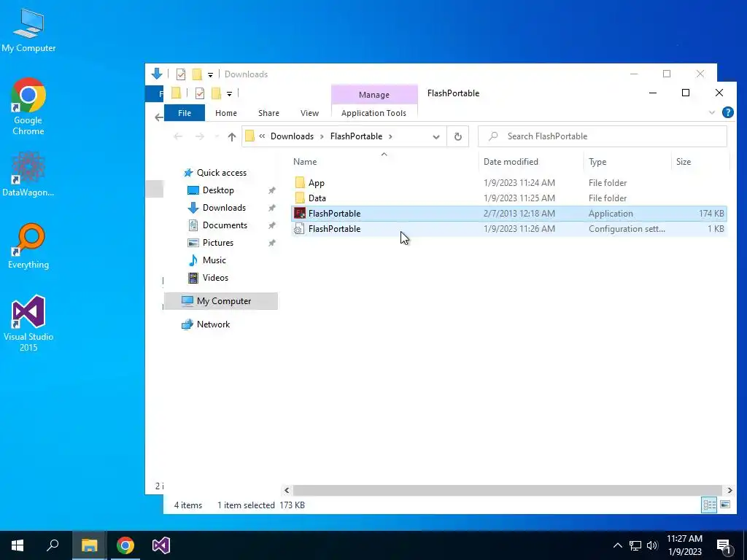The width and height of the screenshot is (747, 560).
Task: Open the Everything search desktop shortcut
Action: [x=28, y=246]
